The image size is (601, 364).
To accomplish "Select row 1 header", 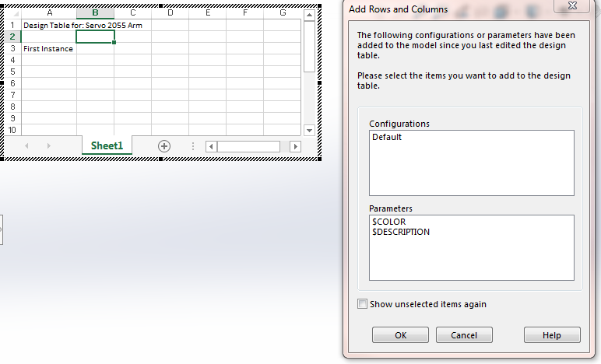I will [x=12, y=25].
